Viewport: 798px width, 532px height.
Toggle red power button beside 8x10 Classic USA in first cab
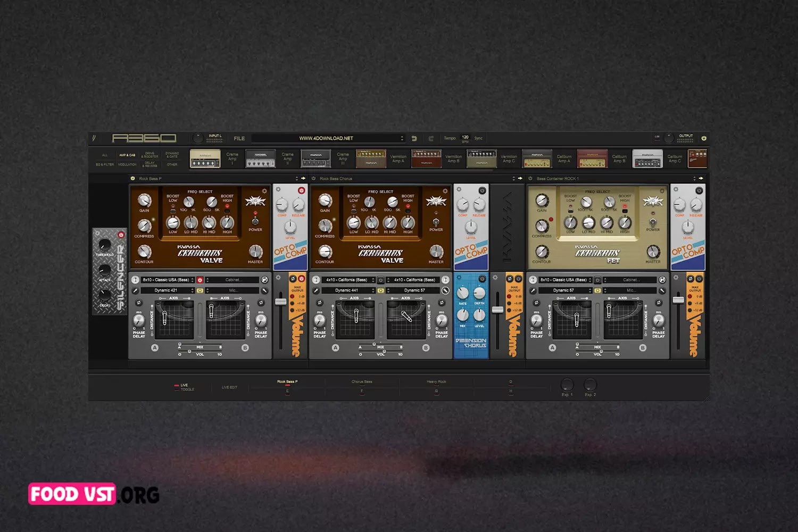click(200, 280)
